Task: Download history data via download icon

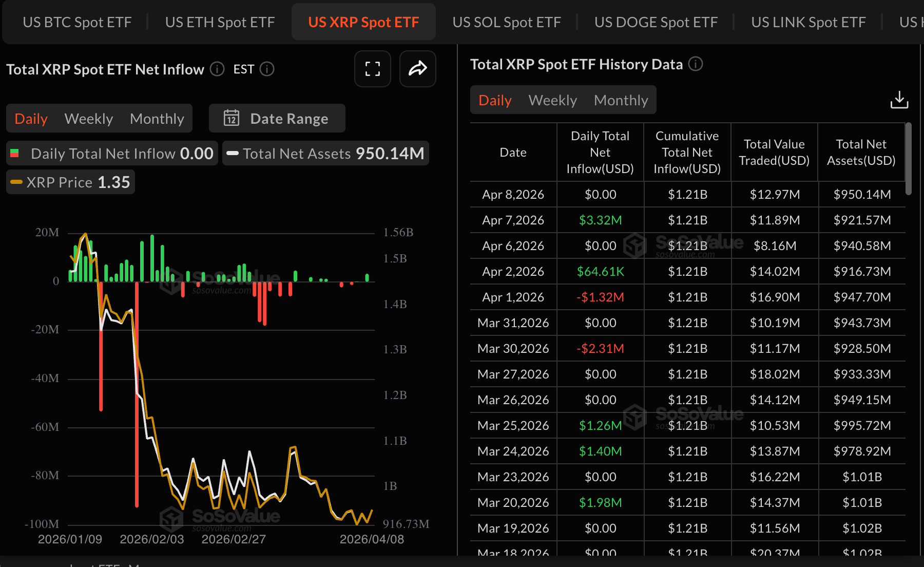Action: (899, 100)
